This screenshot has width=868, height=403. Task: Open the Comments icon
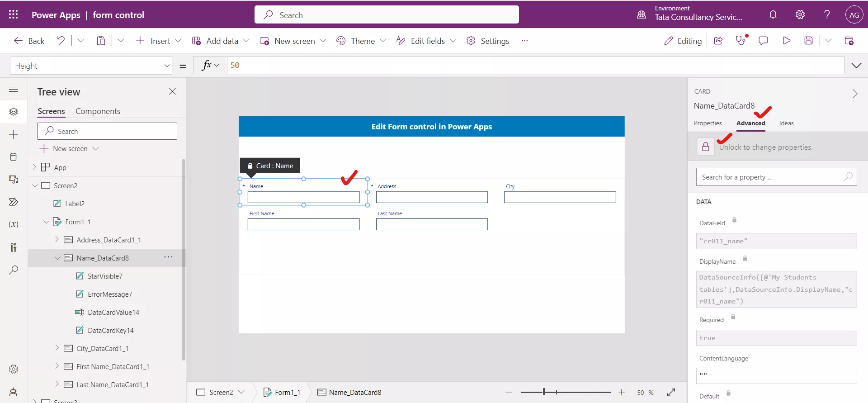point(763,41)
